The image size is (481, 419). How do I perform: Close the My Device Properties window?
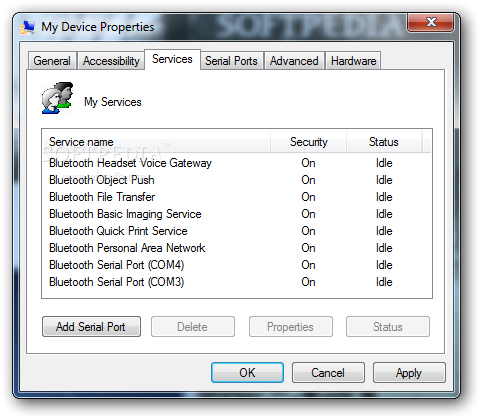[x=431, y=22]
